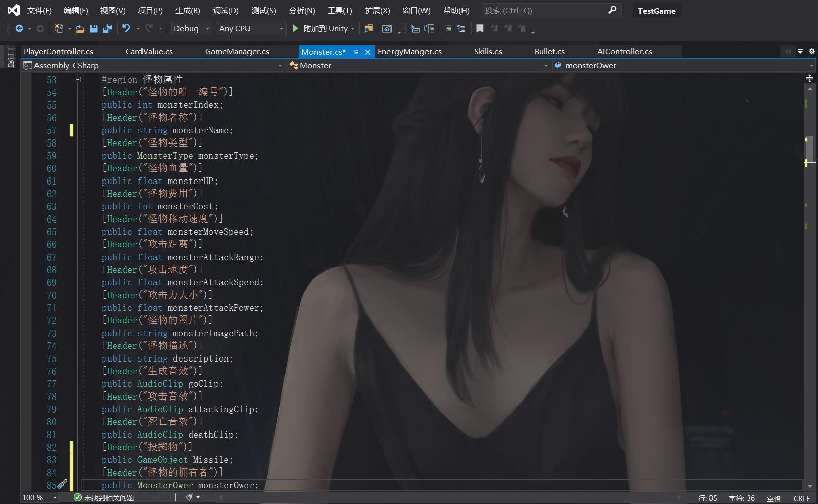Viewport: 818px width, 504px height.
Task: Undo the last edit
Action: (126, 29)
